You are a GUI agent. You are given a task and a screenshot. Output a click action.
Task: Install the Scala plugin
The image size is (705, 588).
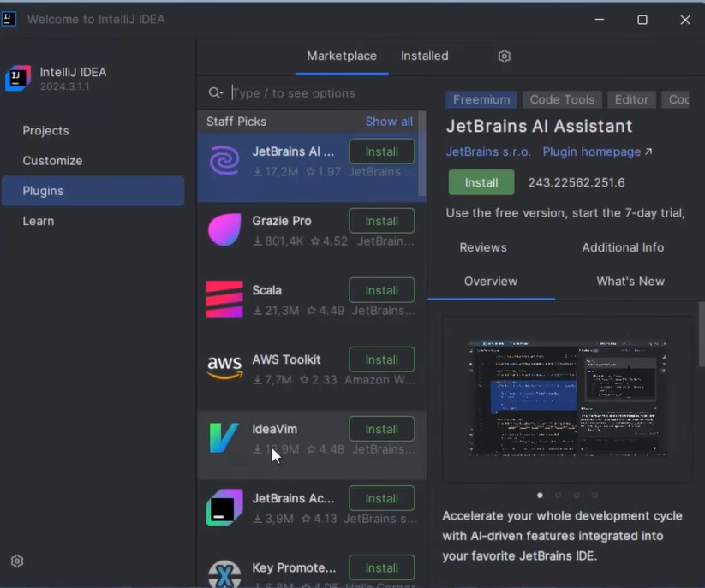coord(382,290)
